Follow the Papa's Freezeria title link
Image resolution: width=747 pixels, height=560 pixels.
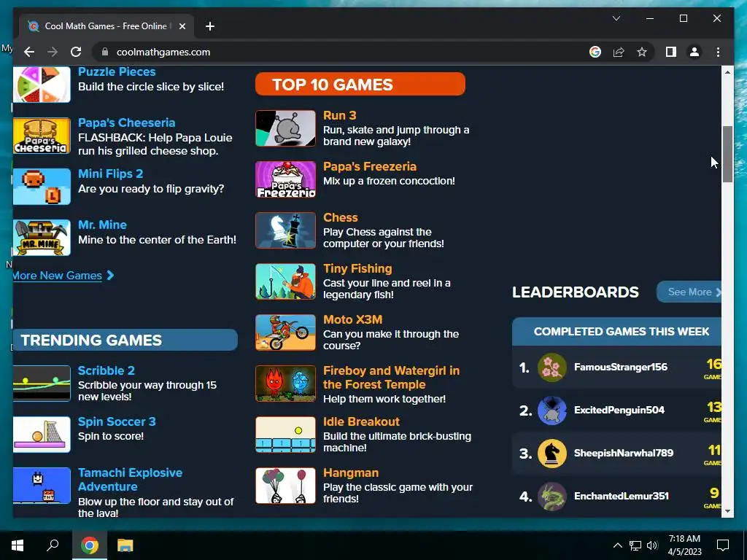click(x=370, y=166)
